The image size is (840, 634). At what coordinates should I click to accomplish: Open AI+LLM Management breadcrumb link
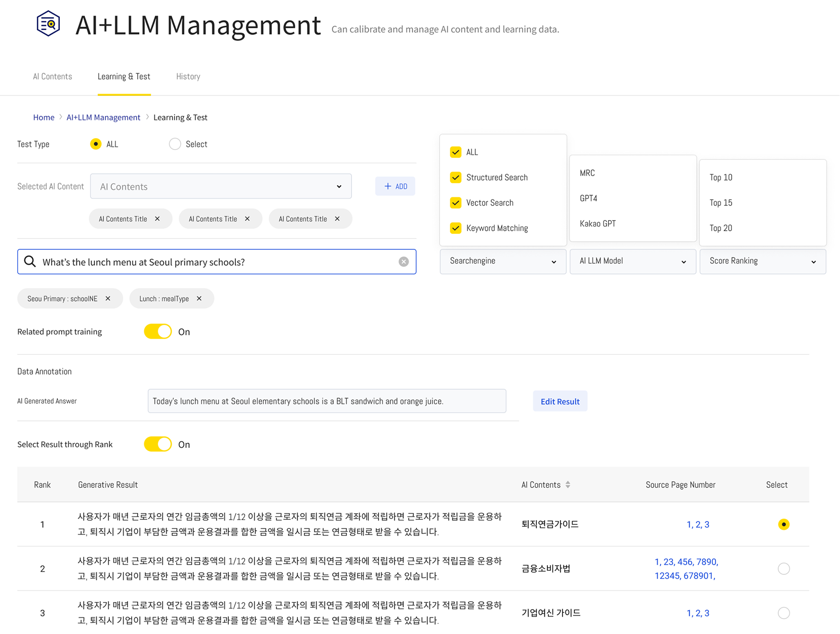pyautogui.click(x=103, y=117)
